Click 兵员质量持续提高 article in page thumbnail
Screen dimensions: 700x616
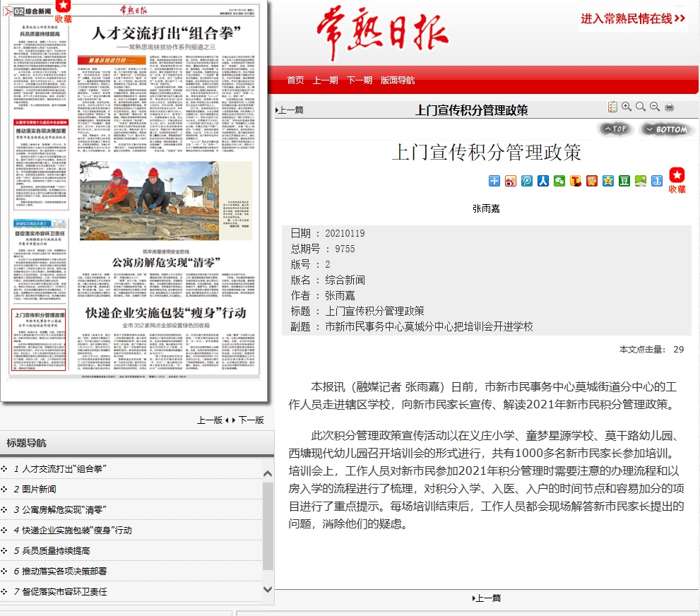point(40,66)
